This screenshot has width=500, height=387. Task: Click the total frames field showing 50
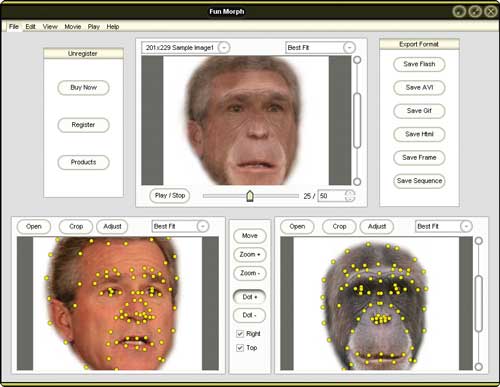[x=331, y=196]
